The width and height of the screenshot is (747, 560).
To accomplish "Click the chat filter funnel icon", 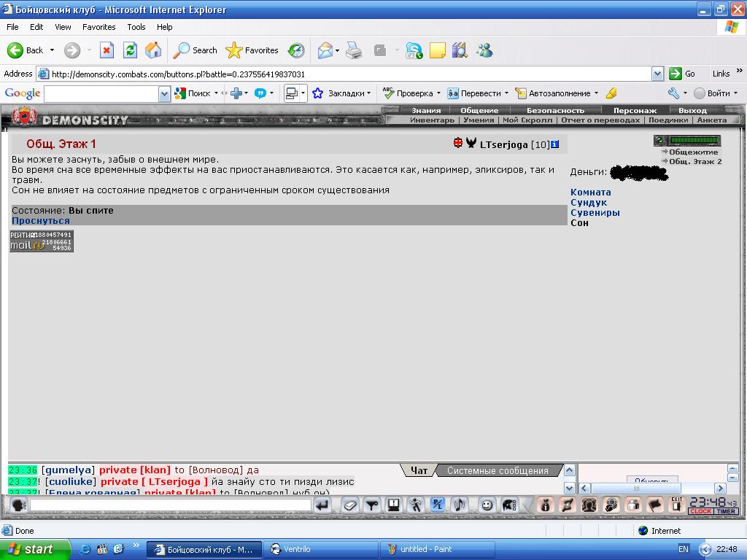I will coord(372,505).
